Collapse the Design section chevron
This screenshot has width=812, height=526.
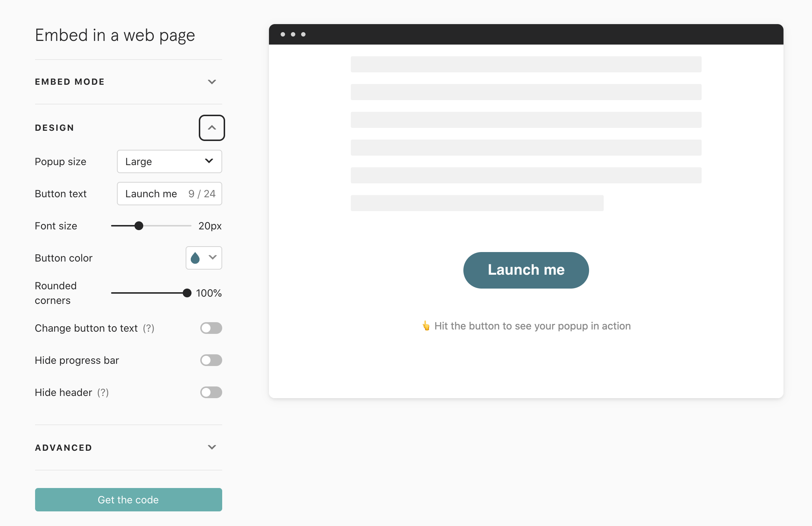click(x=212, y=128)
